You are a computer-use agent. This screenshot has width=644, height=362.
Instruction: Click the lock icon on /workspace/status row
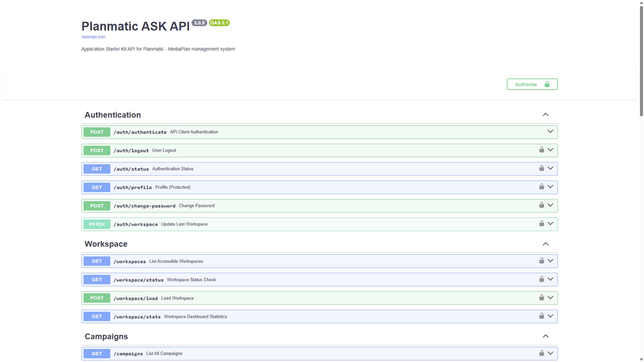click(x=541, y=279)
